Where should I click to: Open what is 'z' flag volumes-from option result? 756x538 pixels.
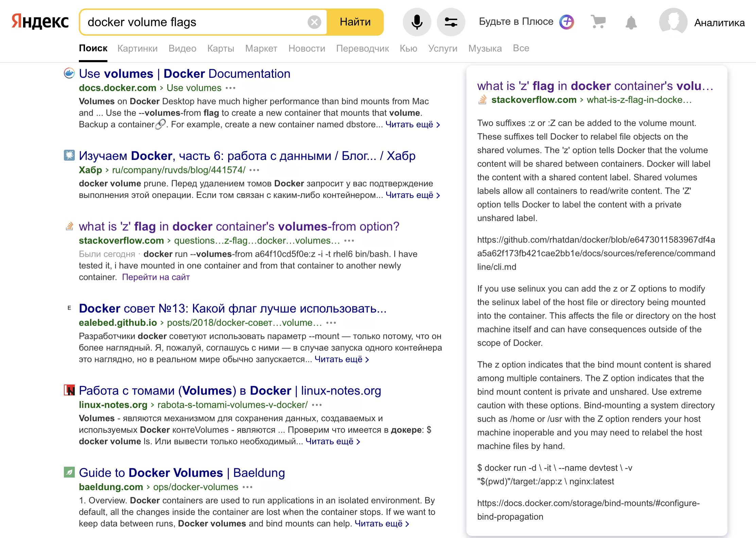pyautogui.click(x=239, y=227)
